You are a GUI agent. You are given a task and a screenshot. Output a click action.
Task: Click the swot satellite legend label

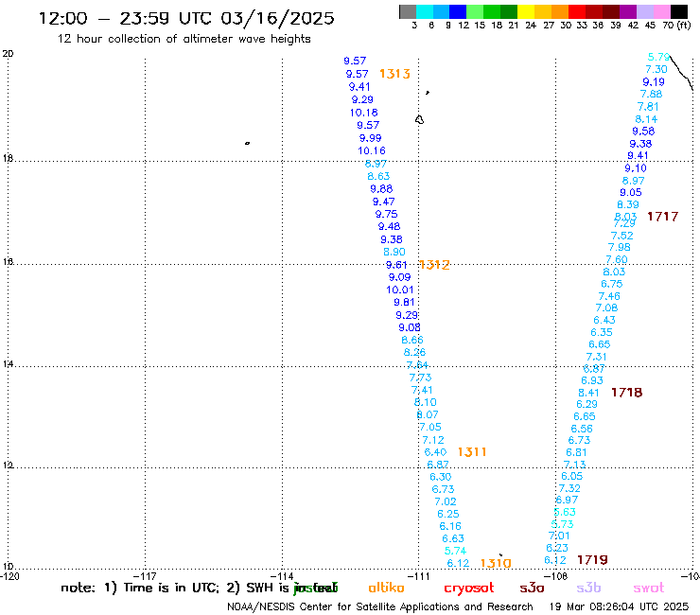[x=649, y=588]
